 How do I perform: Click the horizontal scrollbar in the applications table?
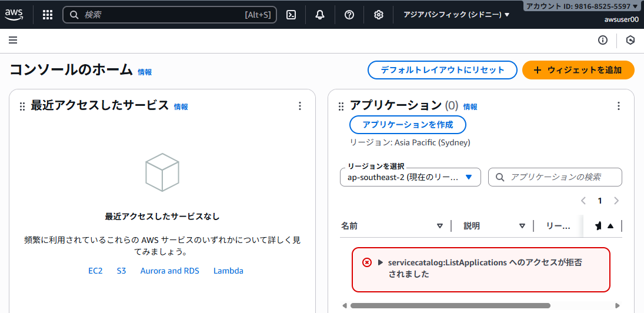pos(450,305)
